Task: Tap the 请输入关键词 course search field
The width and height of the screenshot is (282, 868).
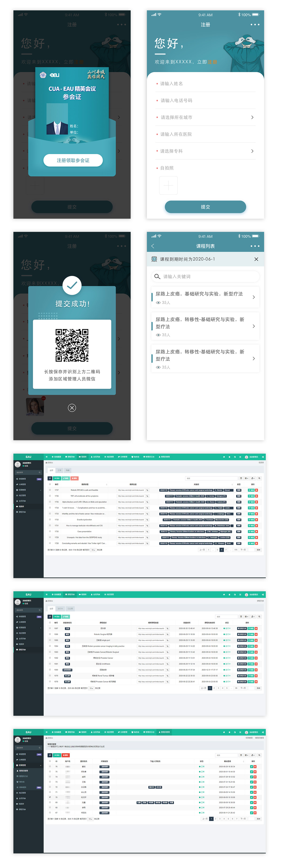Action: click(206, 276)
